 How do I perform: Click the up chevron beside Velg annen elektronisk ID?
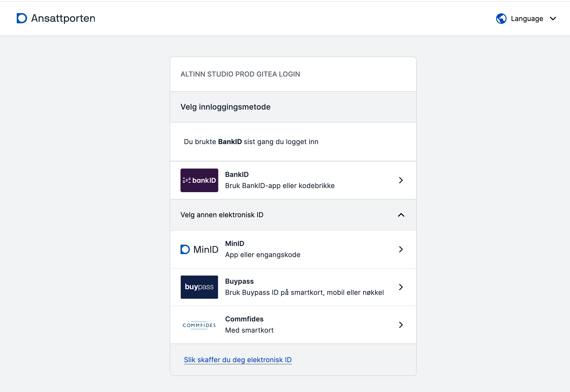pos(401,215)
